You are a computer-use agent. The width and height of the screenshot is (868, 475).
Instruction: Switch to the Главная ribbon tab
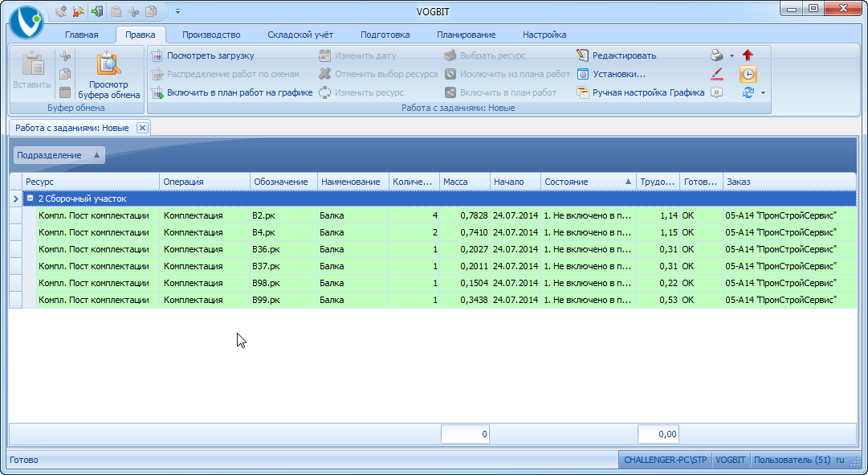pos(81,35)
